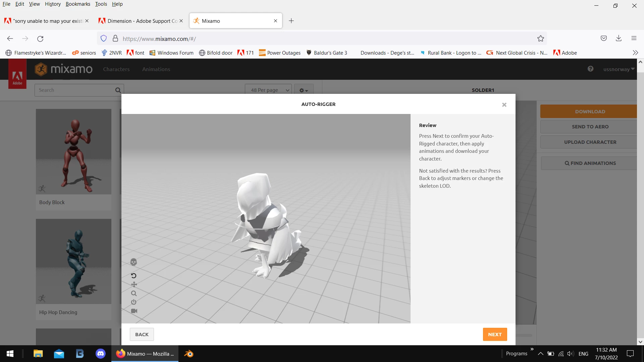Open the ussnorway account dropdown

click(x=619, y=69)
